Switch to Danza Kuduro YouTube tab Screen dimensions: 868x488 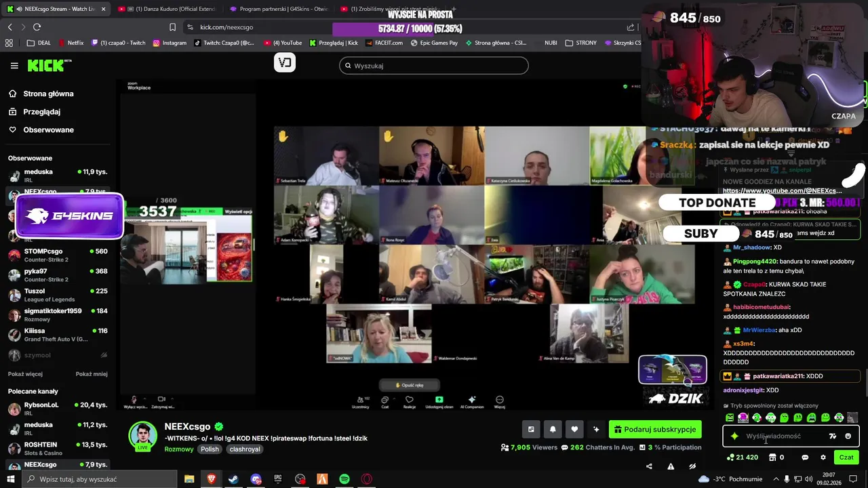click(166, 9)
